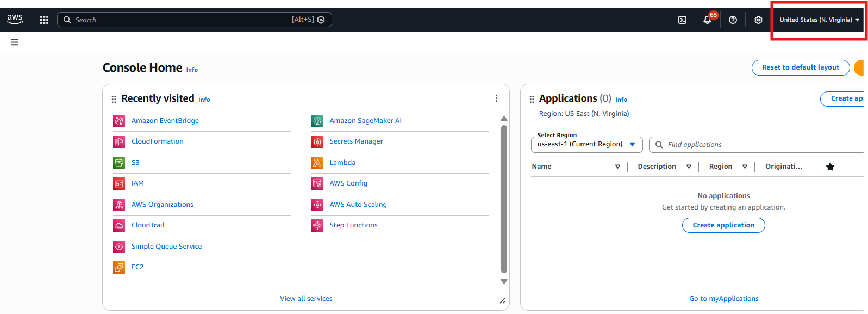Grab the Recently visited widget drag handle
Screen dimensions: 868x314
tap(114, 99)
